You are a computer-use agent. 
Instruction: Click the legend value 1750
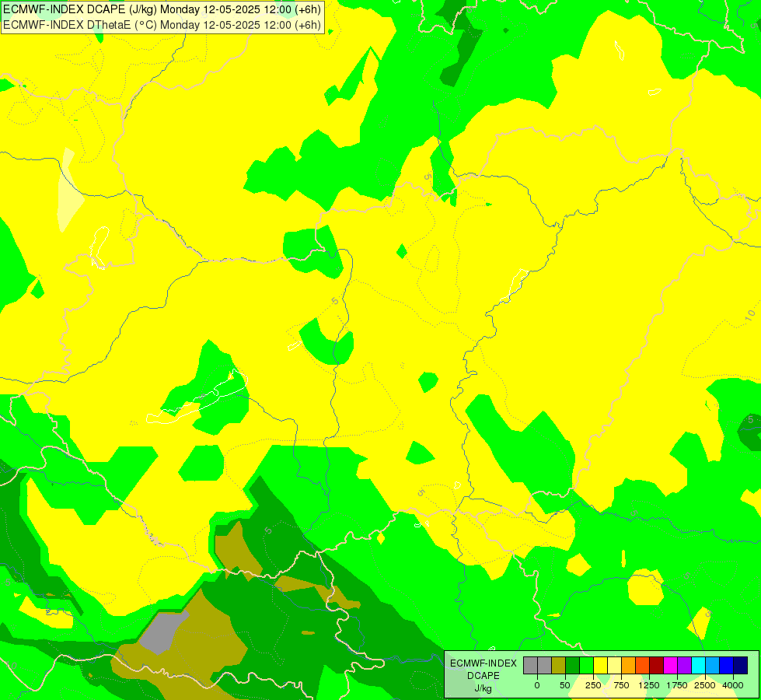tap(677, 685)
